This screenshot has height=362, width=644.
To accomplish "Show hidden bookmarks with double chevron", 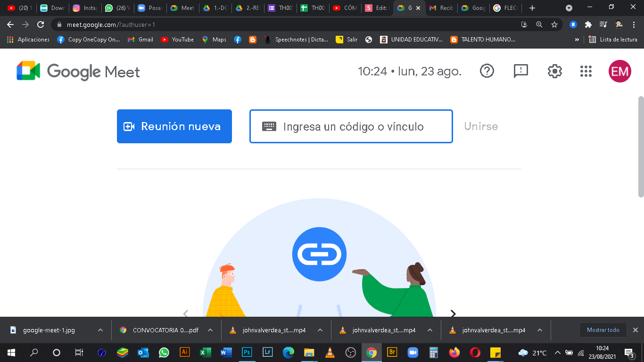I will click(x=577, y=40).
